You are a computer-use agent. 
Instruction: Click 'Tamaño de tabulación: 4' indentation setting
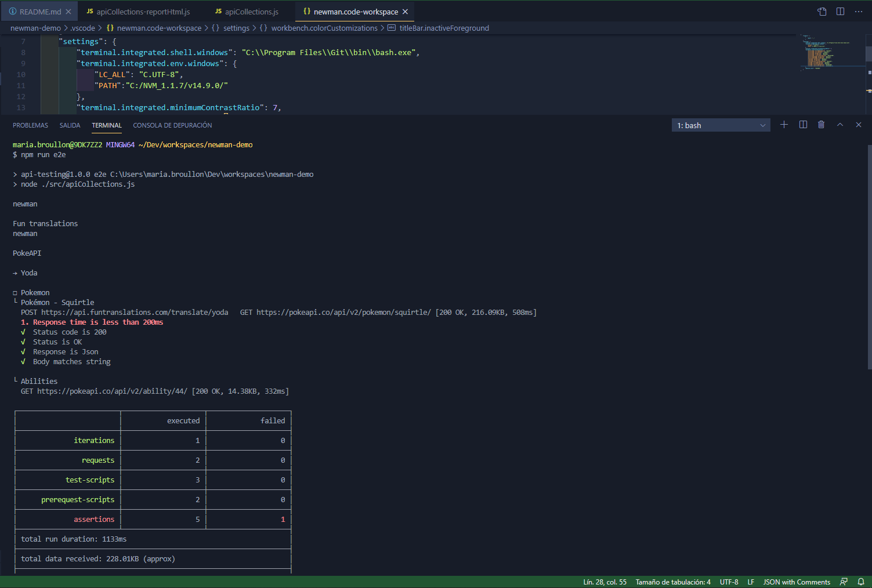click(x=672, y=582)
